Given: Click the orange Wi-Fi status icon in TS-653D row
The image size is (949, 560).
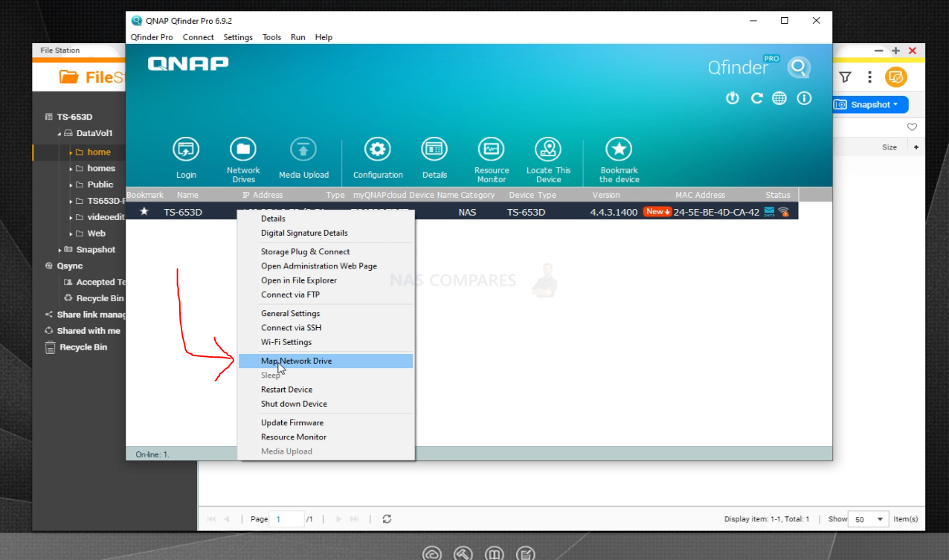Looking at the screenshot, I should 783,212.
